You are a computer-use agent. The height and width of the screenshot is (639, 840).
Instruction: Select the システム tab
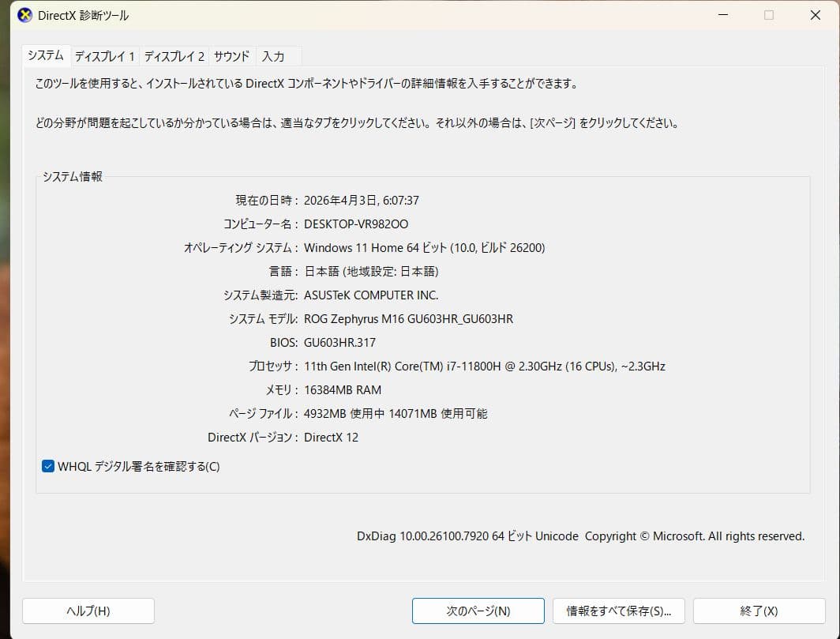[x=46, y=55]
